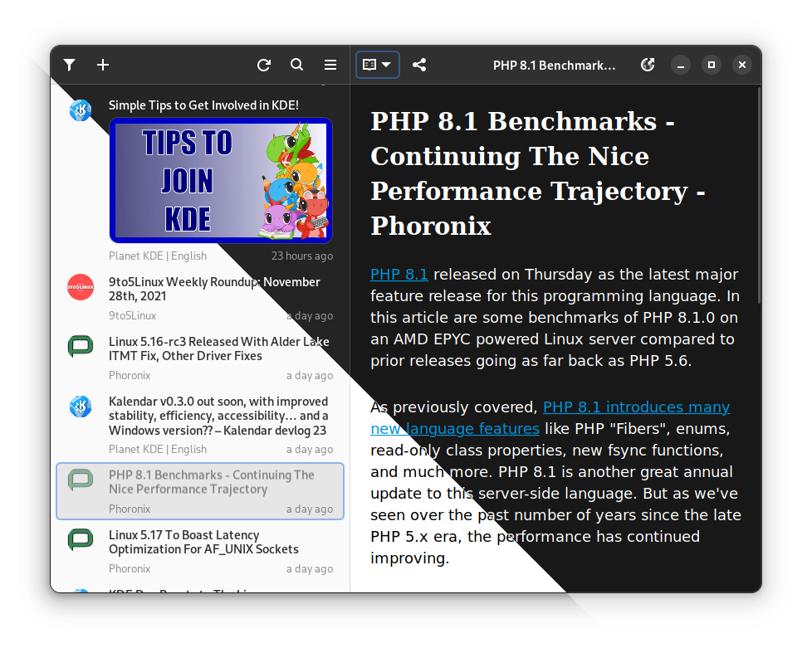Follow 'PHP 8.1 introduces many new language features' link
Viewport: 812px width, 648px height.
(x=636, y=407)
